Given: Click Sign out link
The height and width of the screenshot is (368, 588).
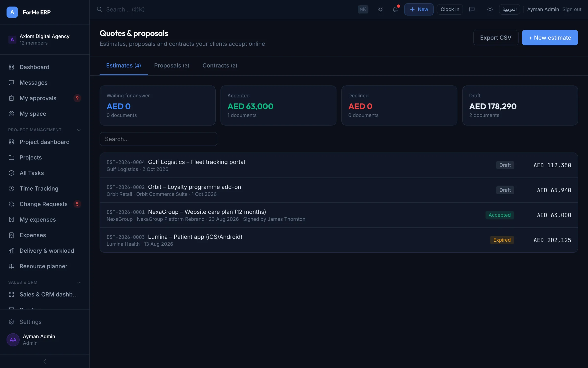Looking at the screenshot, I should pos(572,9).
